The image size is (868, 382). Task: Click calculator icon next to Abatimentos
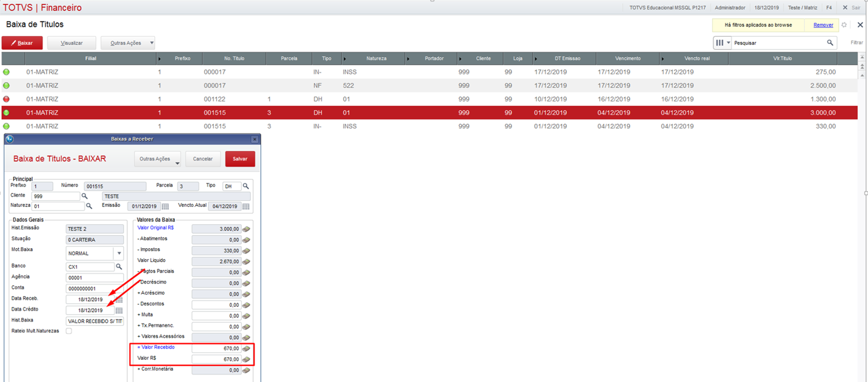(x=246, y=240)
